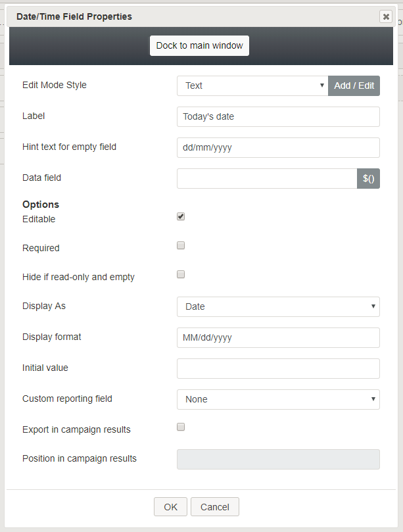The width and height of the screenshot is (403, 532).
Task: Open the Add / Edit style button
Action: click(x=354, y=86)
